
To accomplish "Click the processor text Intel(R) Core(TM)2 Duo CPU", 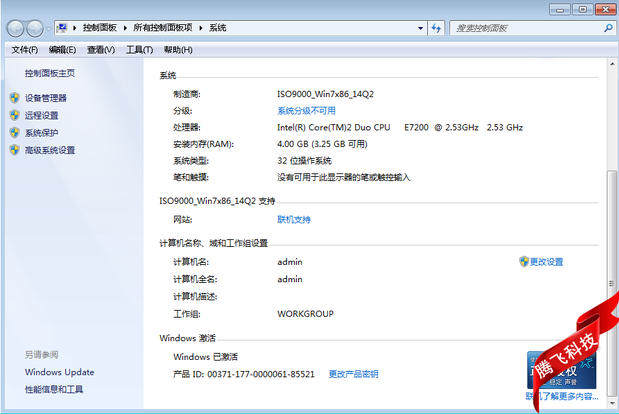I will pos(334,127).
